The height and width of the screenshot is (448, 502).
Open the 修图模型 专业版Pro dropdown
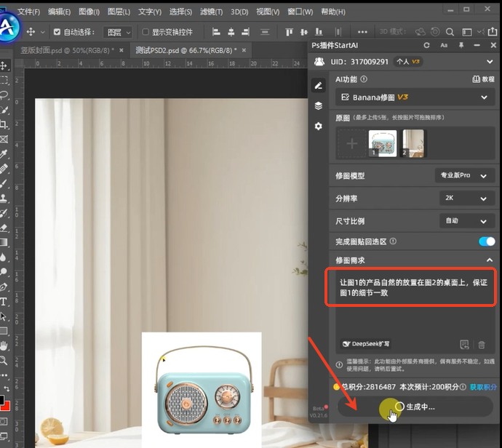465,175
